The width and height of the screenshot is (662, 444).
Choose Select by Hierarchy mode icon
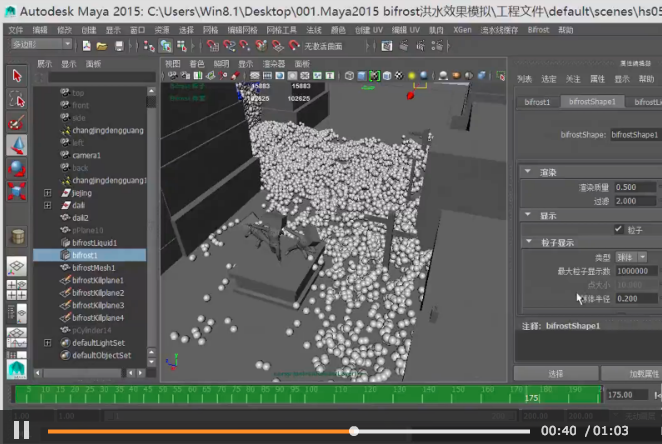tap(149, 46)
